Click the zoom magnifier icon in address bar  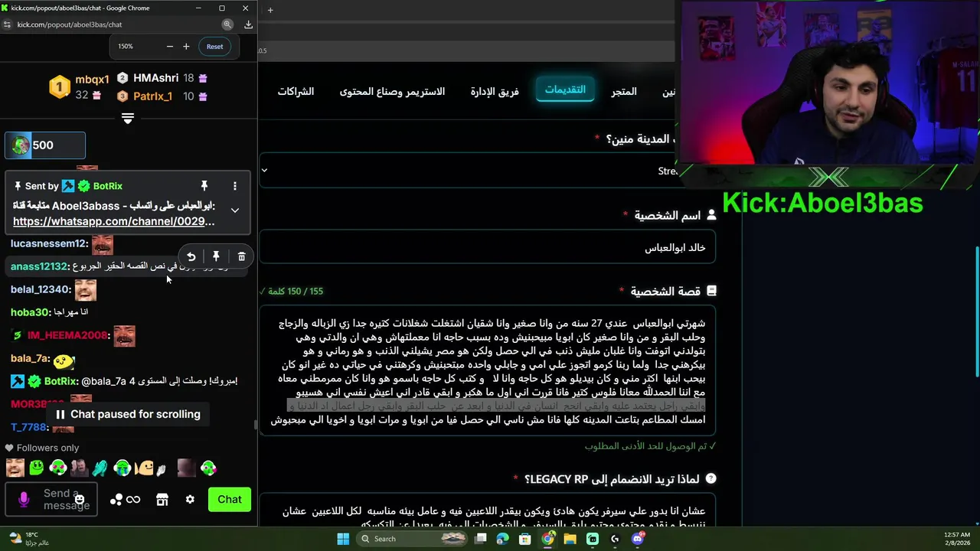coord(227,24)
